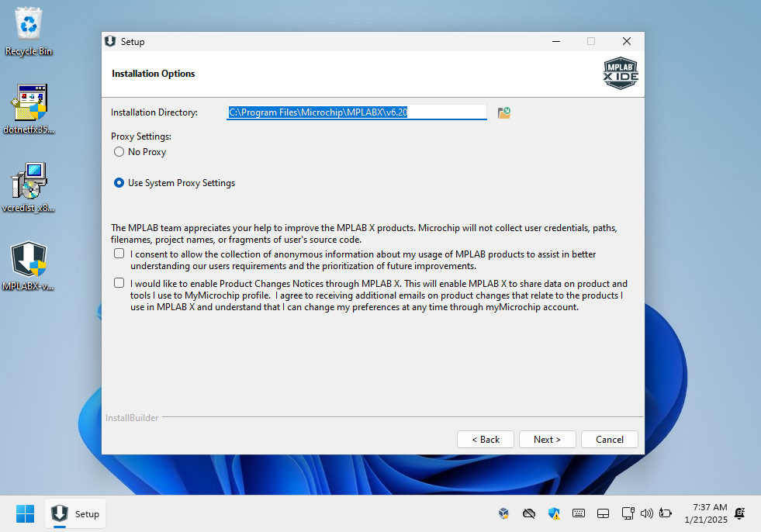Open the Recycle Bin desktop icon

tap(29, 32)
